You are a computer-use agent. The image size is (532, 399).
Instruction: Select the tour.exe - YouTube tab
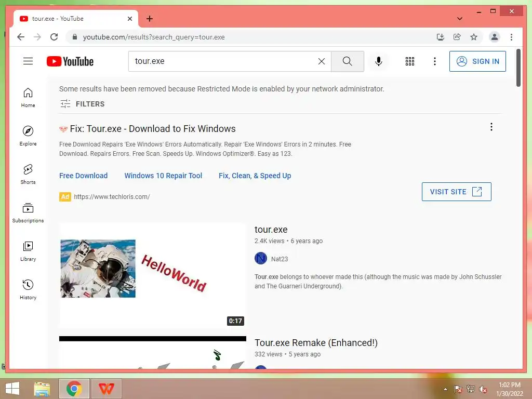[x=75, y=19]
